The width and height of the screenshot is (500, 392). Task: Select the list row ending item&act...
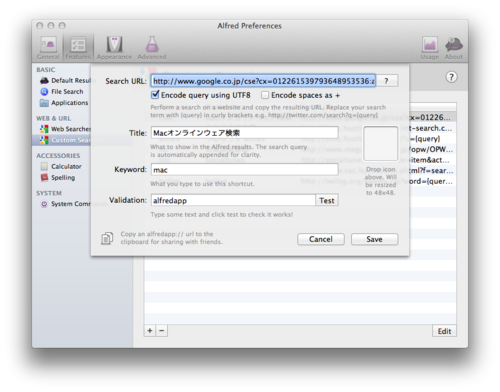433,160
